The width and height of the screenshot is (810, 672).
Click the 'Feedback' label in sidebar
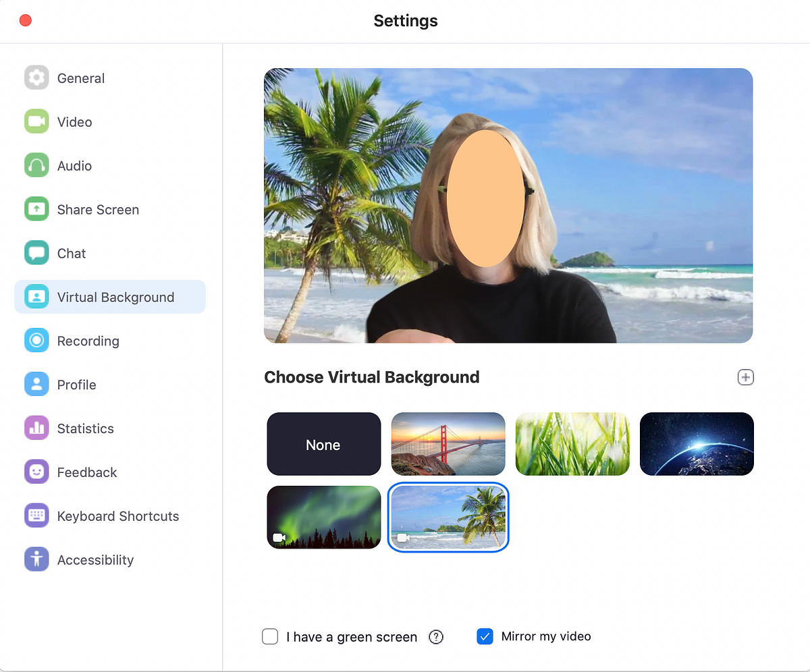coord(87,472)
